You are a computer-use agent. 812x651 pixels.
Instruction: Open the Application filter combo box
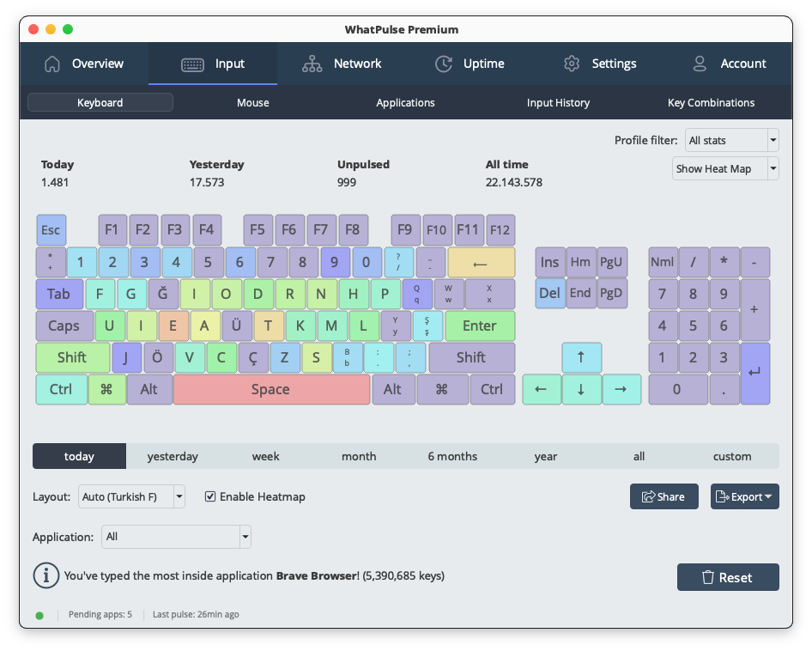(176, 537)
